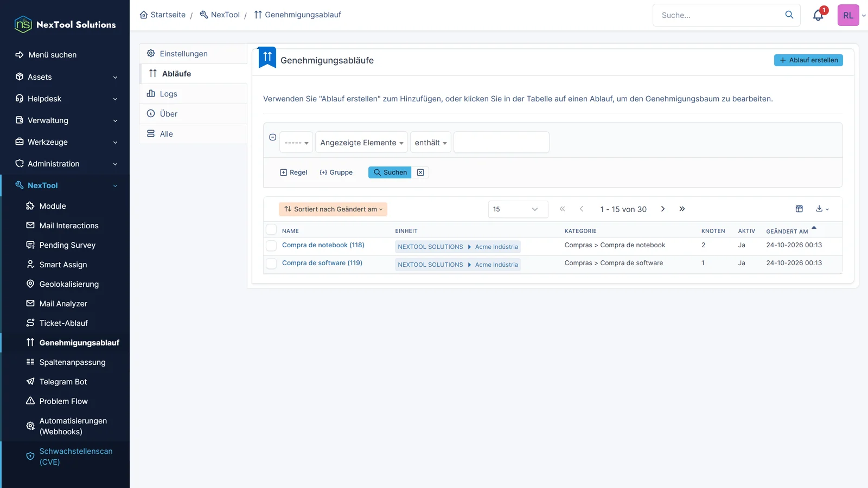This screenshot has width=868, height=488.
Task: Open the 'Compra de notebook (118)' link
Action: [x=323, y=245]
